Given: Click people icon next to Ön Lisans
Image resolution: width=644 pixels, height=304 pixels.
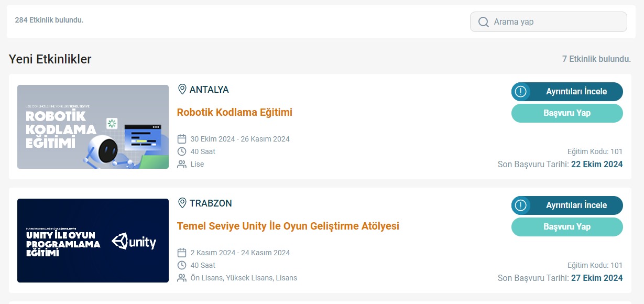Looking at the screenshot, I should point(182,278).
